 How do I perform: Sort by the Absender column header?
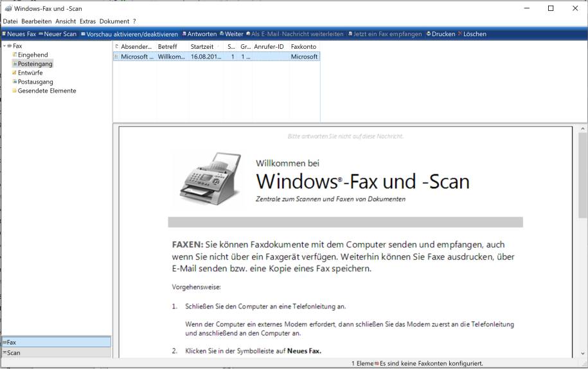pos(138,46)
